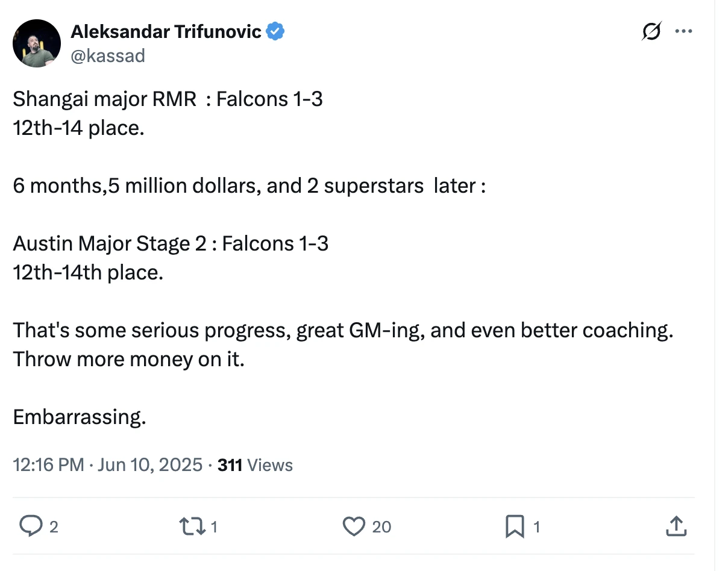Click the blue verified badge
Screen dimensions: 728x571
click(x=275, y=31)
